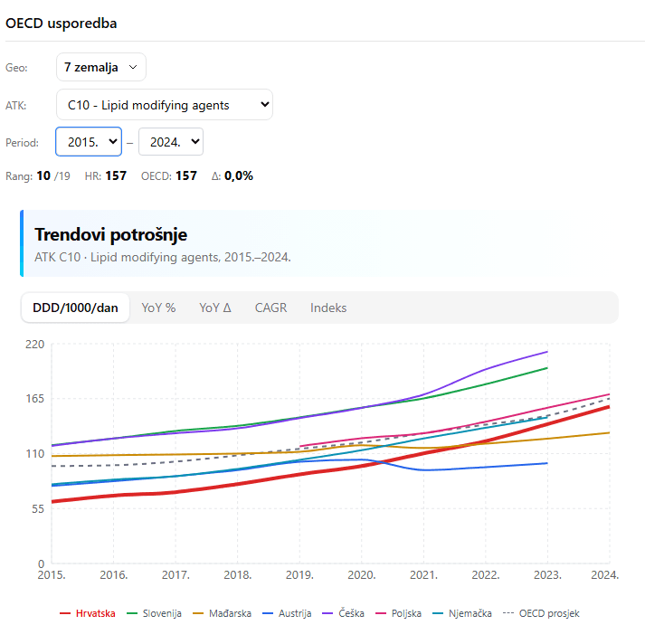Toggle Njemačka legend entry

(470, 613)
